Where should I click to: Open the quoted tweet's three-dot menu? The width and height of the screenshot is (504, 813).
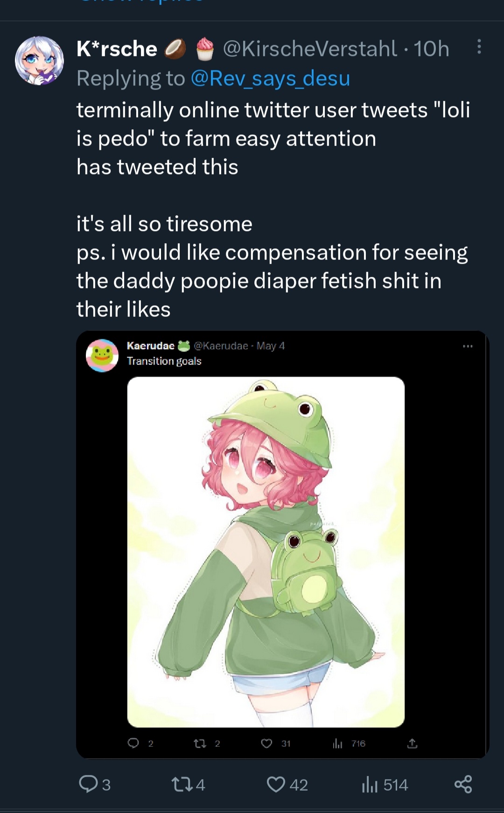coord(468,346)
